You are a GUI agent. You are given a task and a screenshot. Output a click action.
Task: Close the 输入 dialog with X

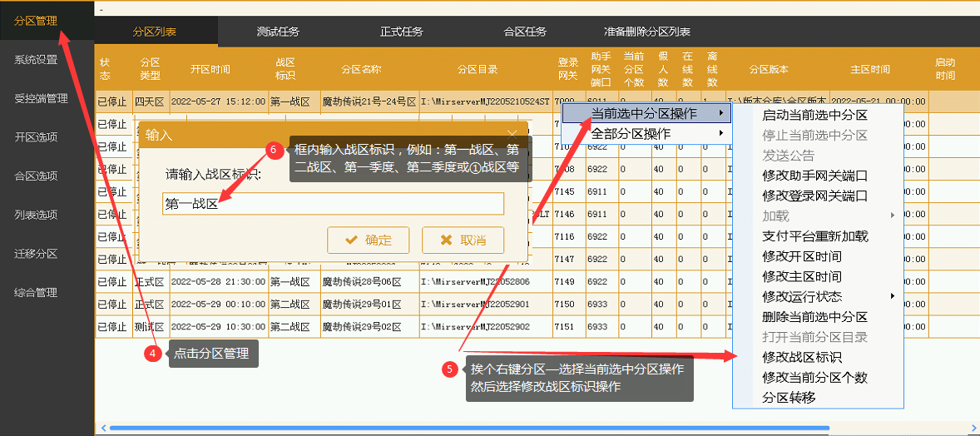point(512,134)
